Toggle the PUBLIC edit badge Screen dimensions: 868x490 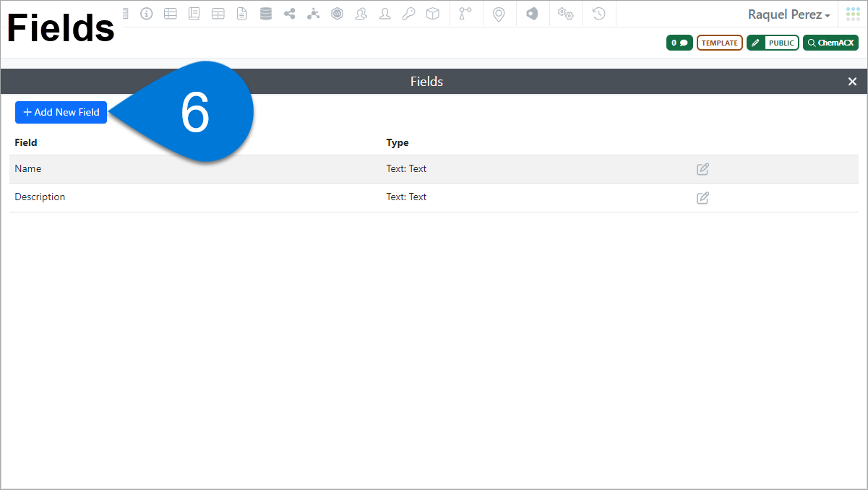pos(773,43)
